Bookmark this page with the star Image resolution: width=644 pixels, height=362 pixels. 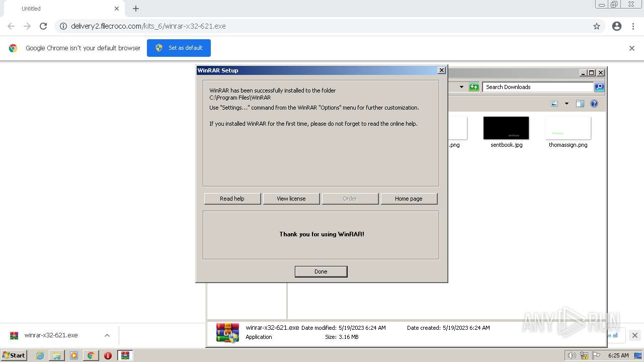[x=597, y=26]
